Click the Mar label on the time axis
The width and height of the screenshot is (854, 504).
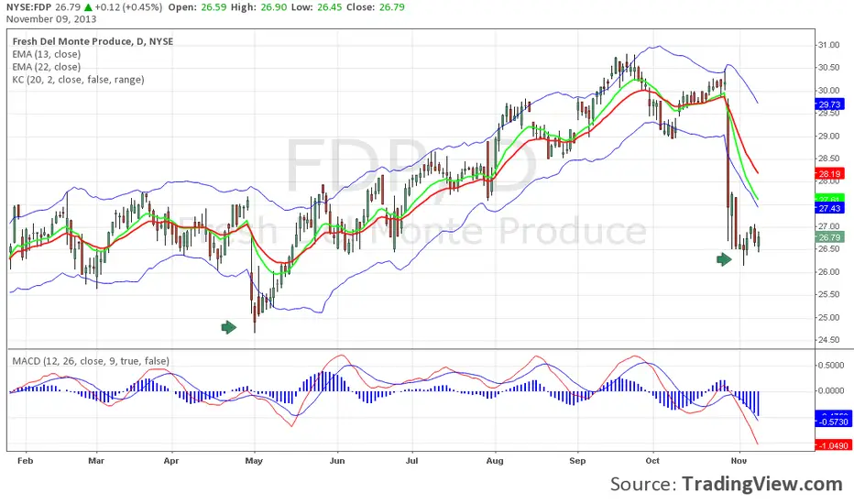(96, 461)
